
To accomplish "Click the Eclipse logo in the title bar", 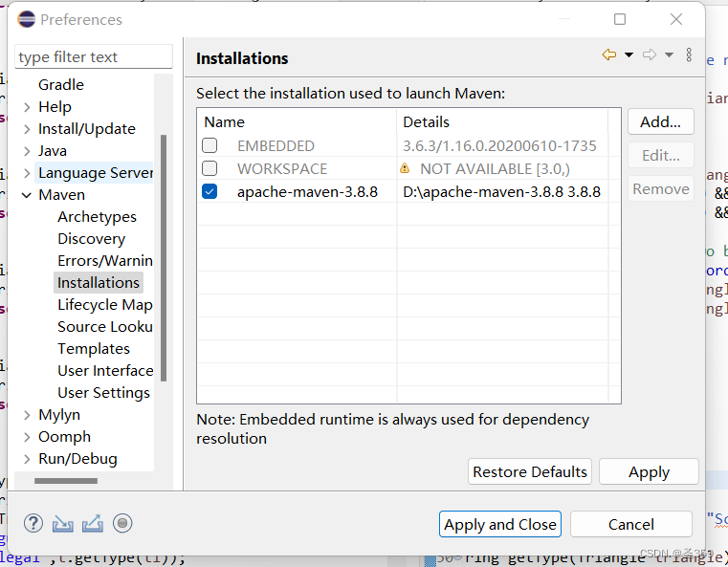I will [x=27, y=19].
